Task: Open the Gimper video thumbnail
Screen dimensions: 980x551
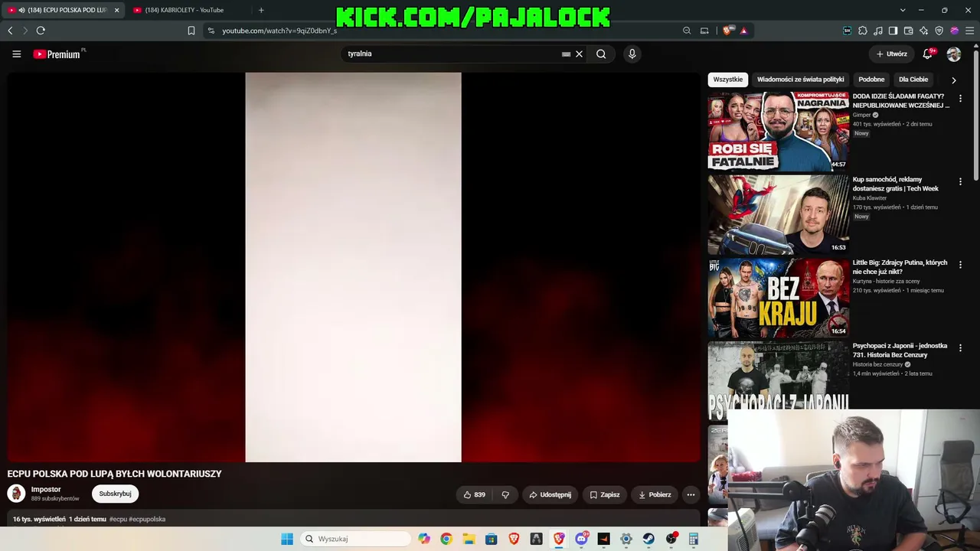Action: (x=778, y=131)
